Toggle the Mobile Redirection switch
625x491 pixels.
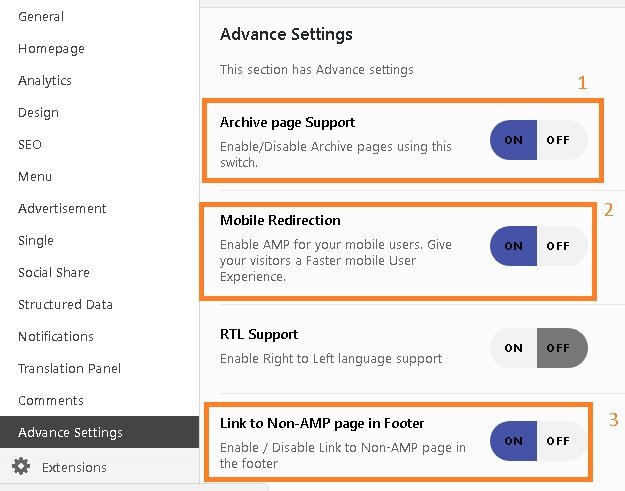pos(538,246)
